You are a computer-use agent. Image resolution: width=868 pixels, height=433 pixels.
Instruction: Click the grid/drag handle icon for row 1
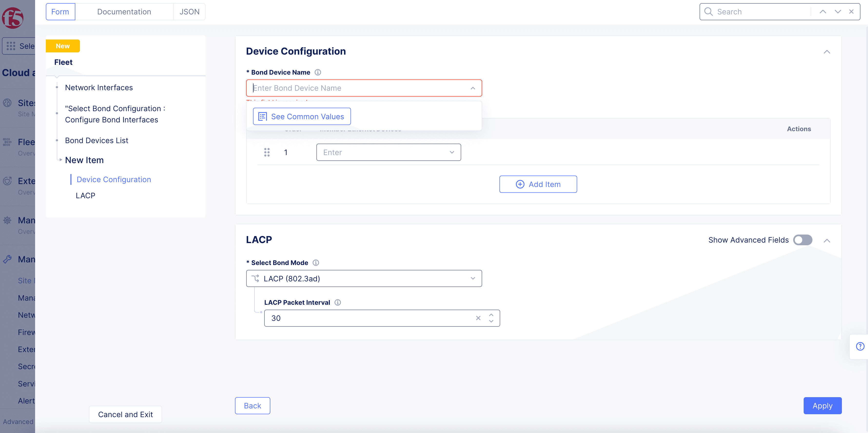point(267,152)
